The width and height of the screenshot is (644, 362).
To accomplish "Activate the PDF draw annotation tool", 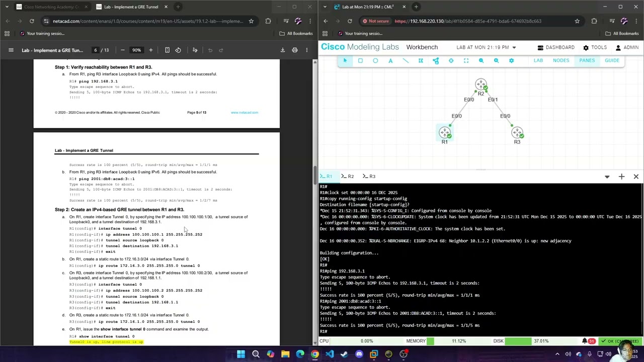I will (195, 50).
